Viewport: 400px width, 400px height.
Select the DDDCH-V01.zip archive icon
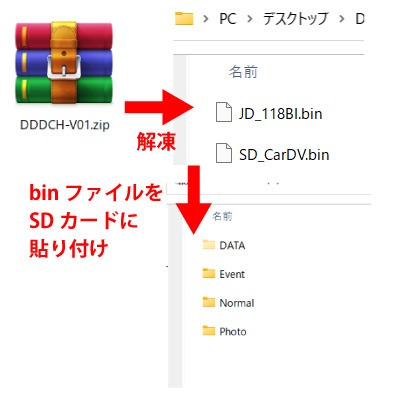pos(64,63)
